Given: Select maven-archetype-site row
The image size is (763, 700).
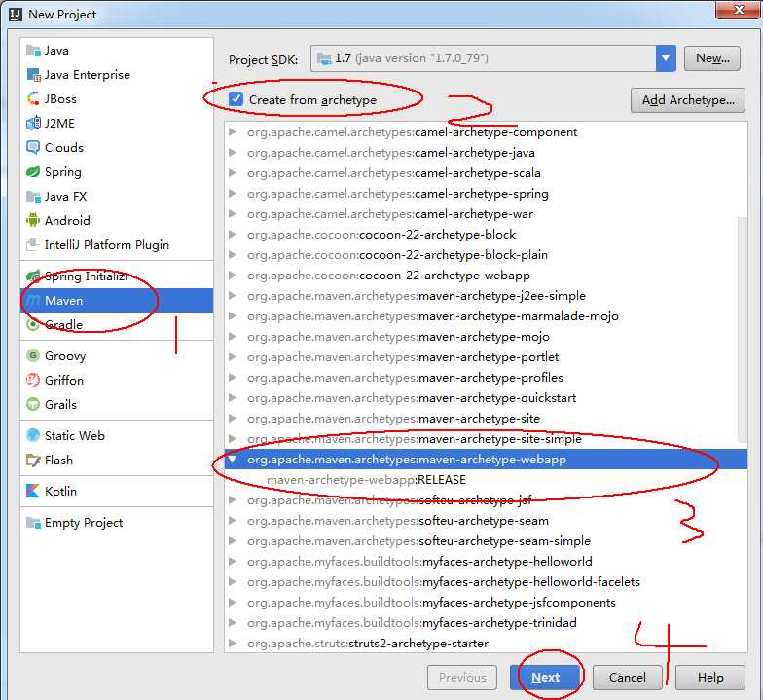Looking at the screenshot, I should click(x=486, y=419).
